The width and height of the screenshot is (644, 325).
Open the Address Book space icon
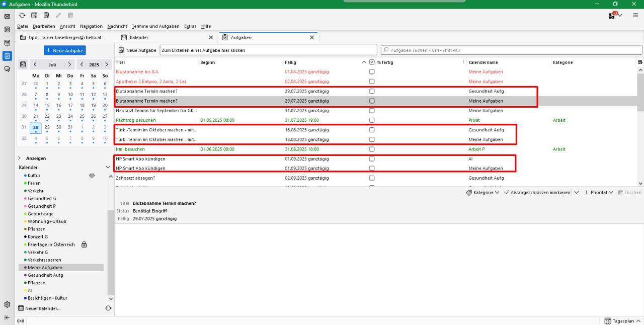[7, 30]
